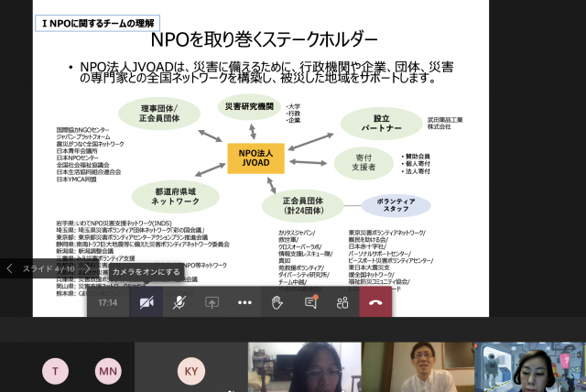Raise your hand in the meeting
Screen dimensions: 586x392
click(277, 302)
